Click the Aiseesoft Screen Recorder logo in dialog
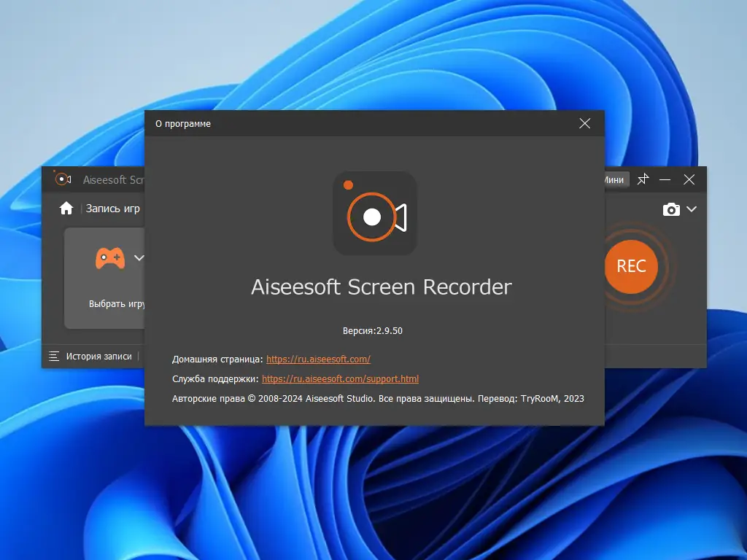 click(374, 214)
